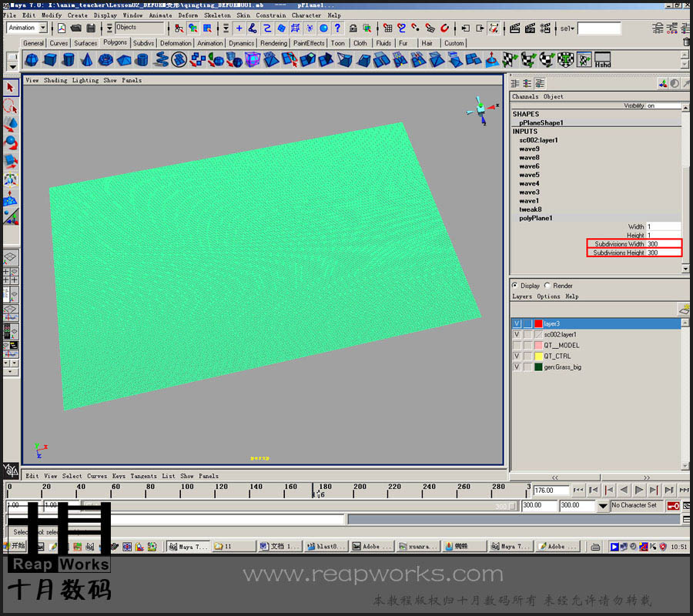Click the polygon pyramid shelf icon
The height and width of the screenshot is (616, 693).
(x=124, y=59)
